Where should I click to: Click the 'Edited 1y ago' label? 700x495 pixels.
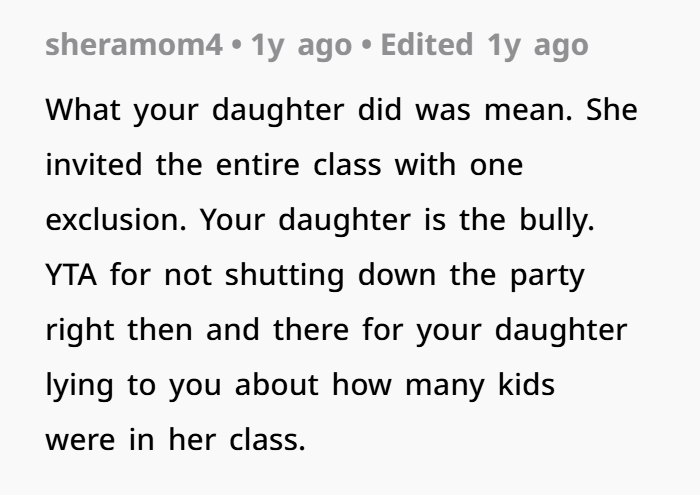tap(484, 46)
